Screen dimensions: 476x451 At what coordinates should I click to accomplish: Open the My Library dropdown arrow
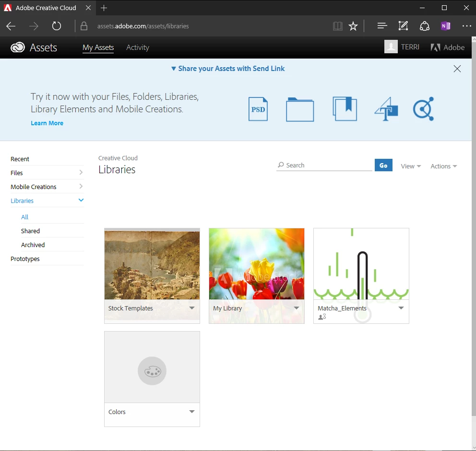pyautogui.click(x=297, y=308)
